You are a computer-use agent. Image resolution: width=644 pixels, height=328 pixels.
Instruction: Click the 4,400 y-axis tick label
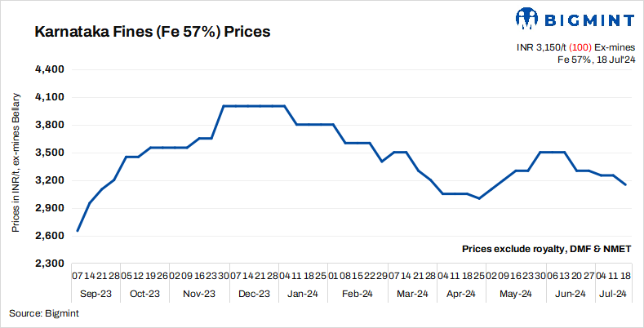51,69
